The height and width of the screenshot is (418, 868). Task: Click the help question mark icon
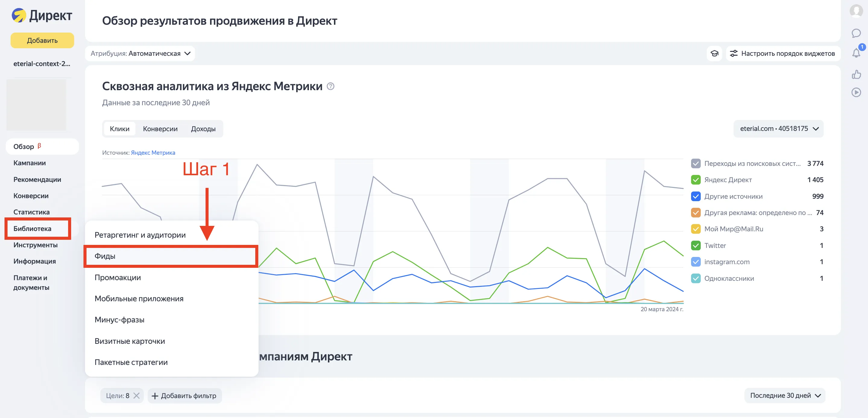coord(331,86)
